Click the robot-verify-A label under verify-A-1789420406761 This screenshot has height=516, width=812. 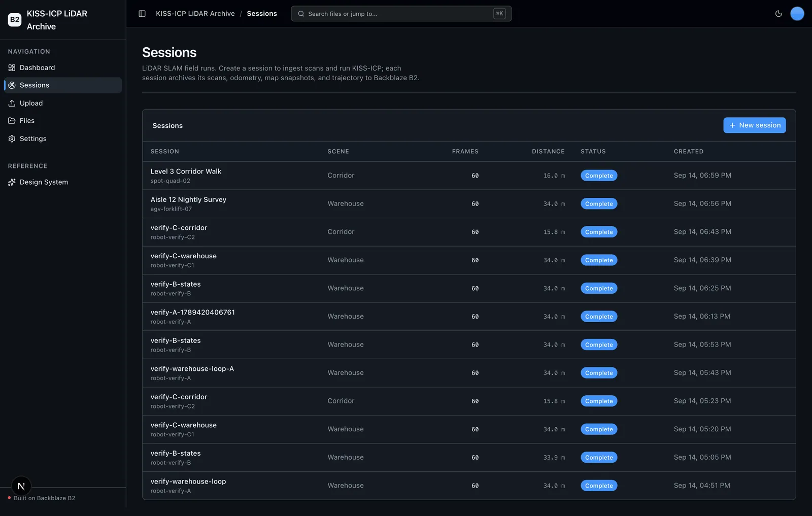[171, 322]
